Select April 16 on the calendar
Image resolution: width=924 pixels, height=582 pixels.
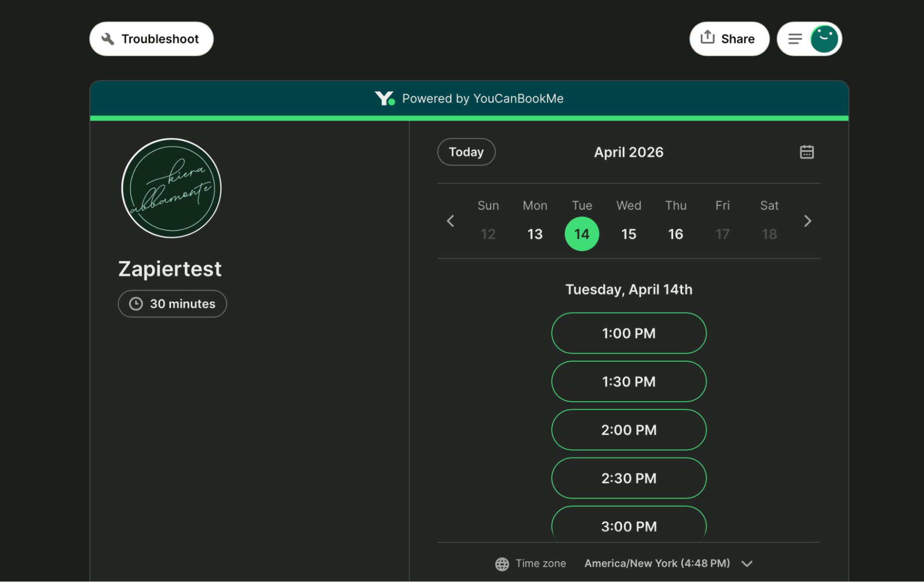click(675, 234)
